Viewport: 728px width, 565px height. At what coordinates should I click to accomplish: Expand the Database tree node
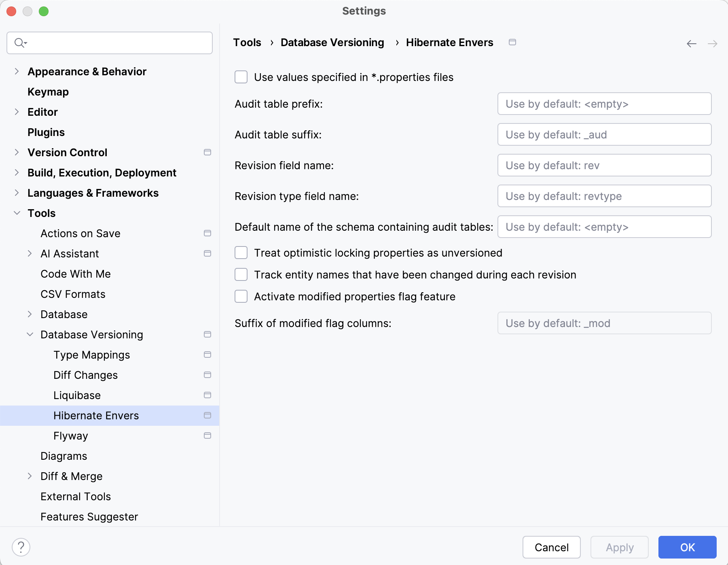click(30, 314)
